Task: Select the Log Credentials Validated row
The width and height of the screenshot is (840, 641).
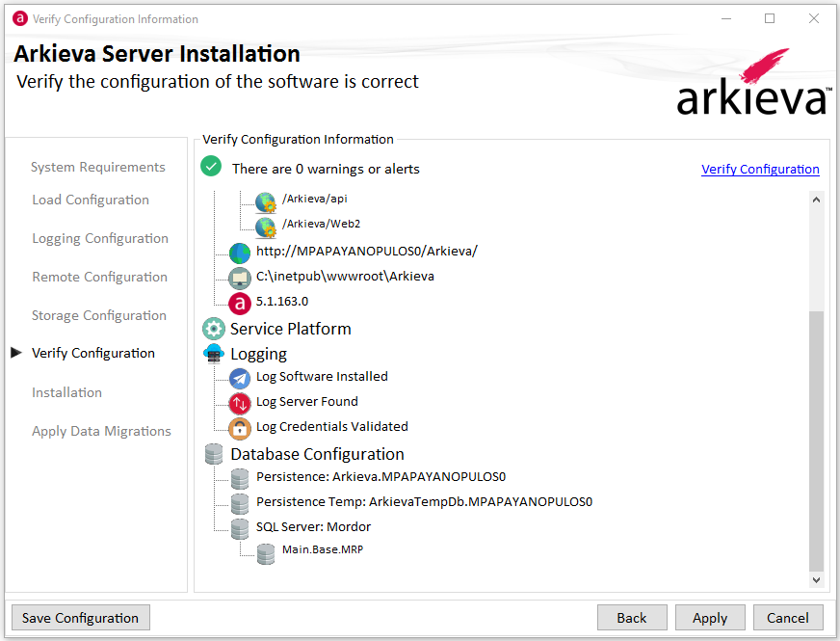Action: pos(331,427)
